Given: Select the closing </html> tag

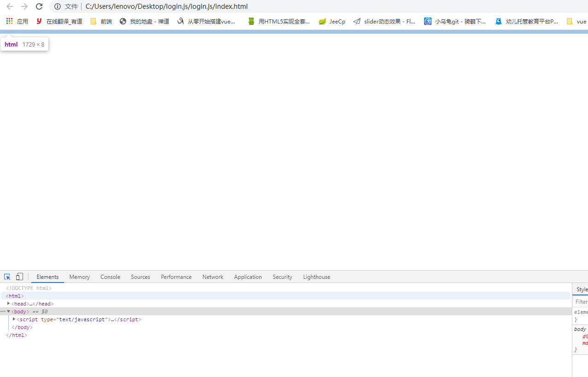Looking at the screenshot, I should pyautogui.click(x=17, y=335).
